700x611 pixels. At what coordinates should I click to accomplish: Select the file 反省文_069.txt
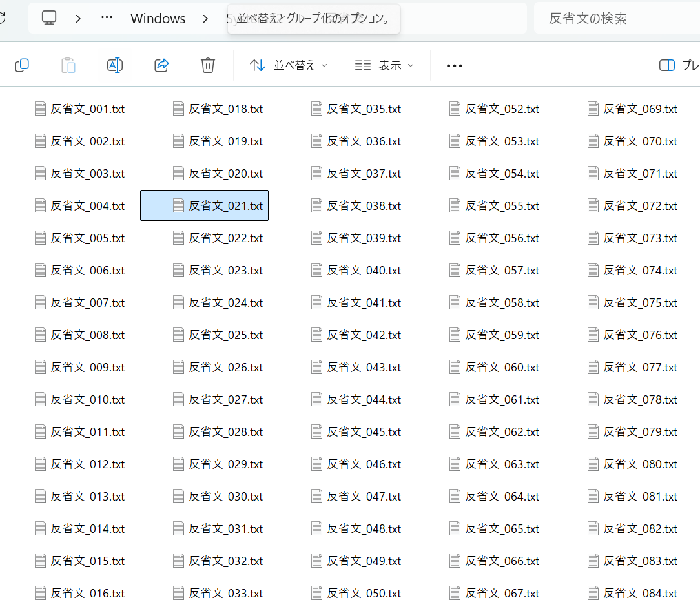[639, 109]
